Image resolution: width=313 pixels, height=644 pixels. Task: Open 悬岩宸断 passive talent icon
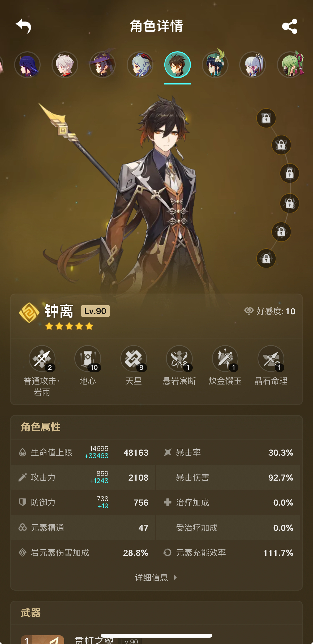click(179, 358)
